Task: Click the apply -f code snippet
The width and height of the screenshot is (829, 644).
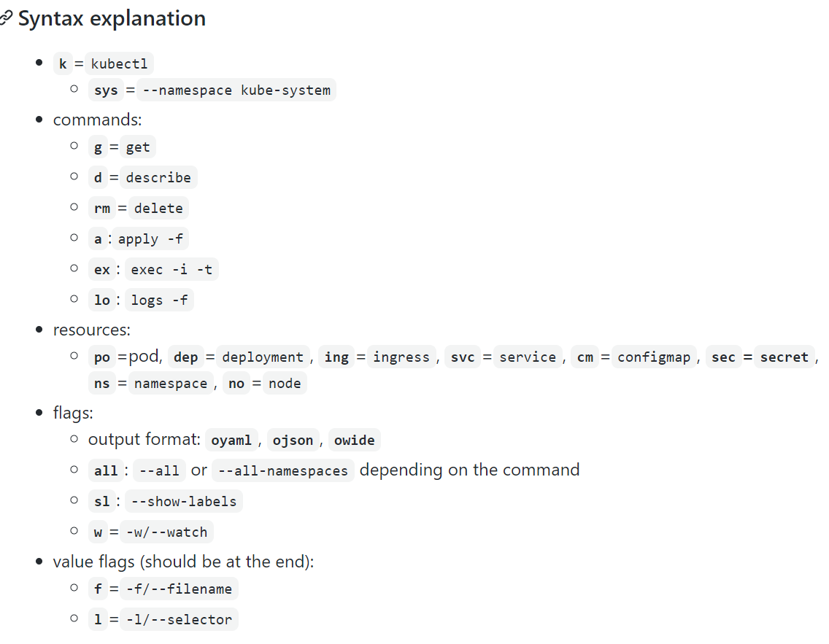Action: (x=150, y=238)
